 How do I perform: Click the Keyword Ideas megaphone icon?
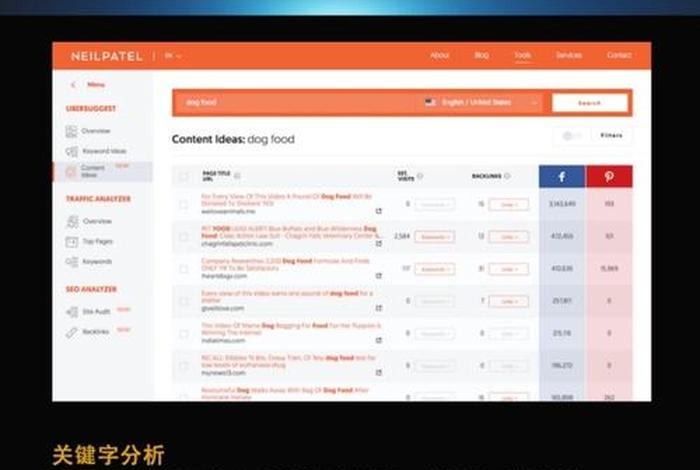point(71,151)
